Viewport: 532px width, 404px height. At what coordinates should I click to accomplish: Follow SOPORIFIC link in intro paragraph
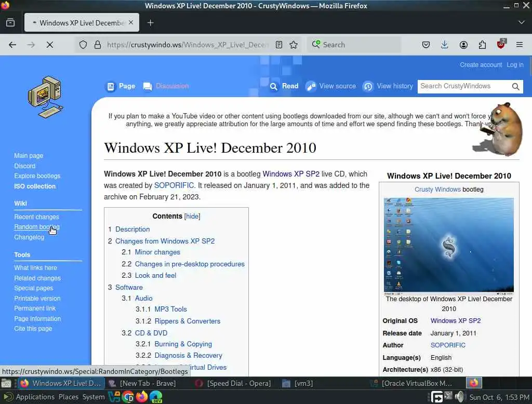[174, 185]
